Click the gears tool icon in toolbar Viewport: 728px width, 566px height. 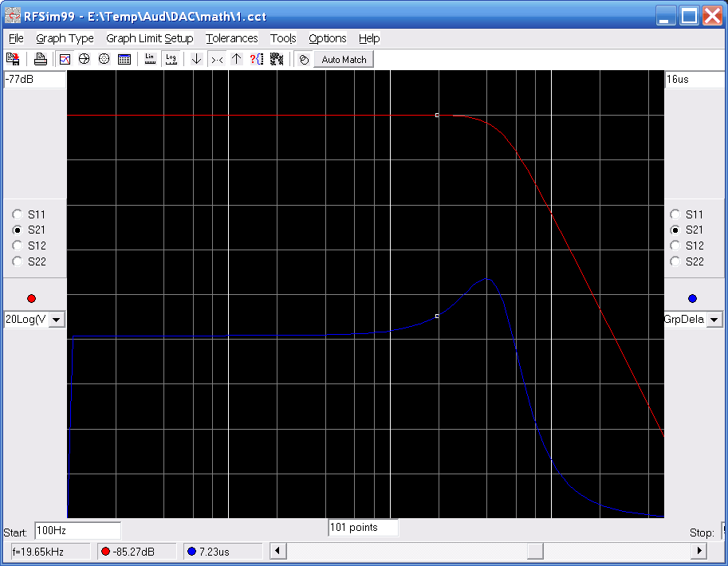pos(277,59)
